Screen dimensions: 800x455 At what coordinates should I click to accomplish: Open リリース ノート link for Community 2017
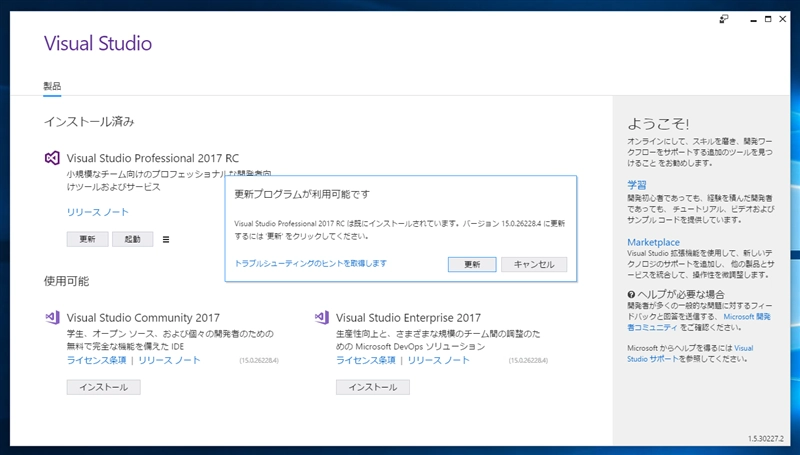[169, 360]
